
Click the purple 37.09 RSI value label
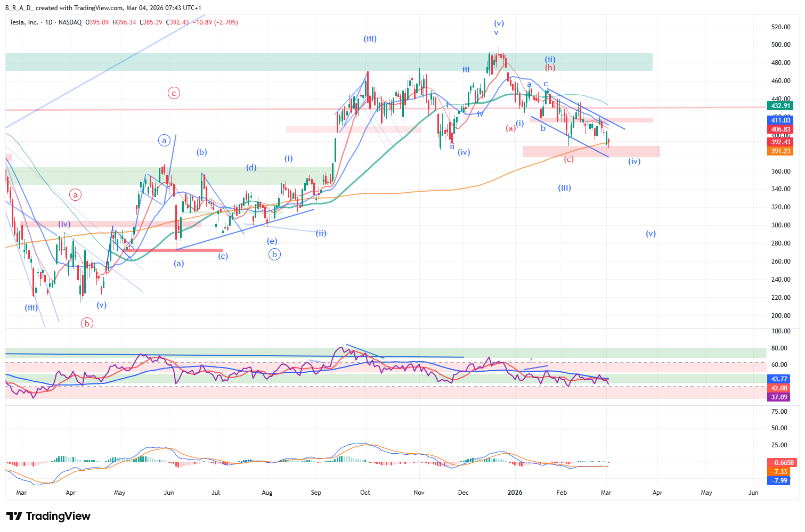(x=779, y=397)
